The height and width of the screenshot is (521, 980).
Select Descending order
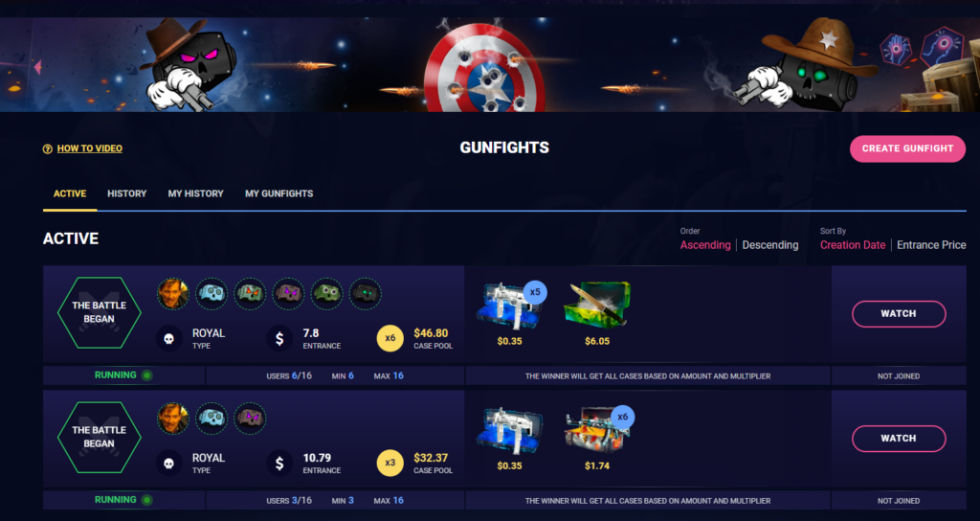pyautogui.click(x=770, y=245)
